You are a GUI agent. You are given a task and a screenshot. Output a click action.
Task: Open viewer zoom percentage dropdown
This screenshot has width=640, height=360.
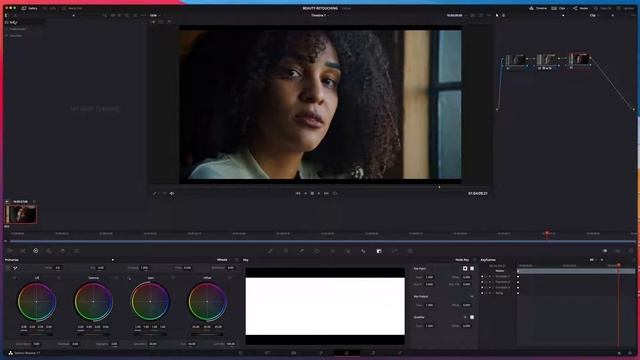click(154, 16)
